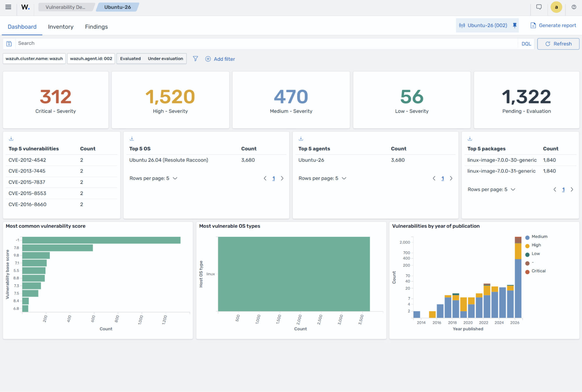Open the hamburger navigation menu
582x392 pixels.
tap(8, 7)
